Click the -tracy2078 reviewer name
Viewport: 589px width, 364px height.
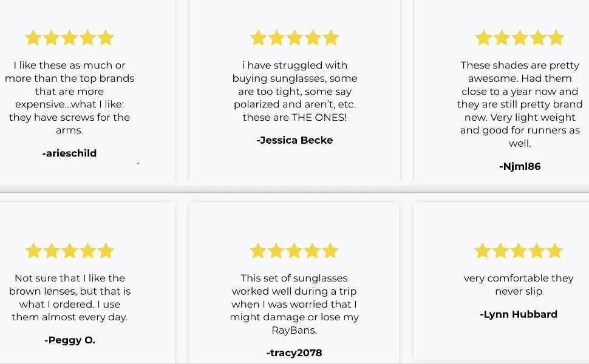coord(294,353)
